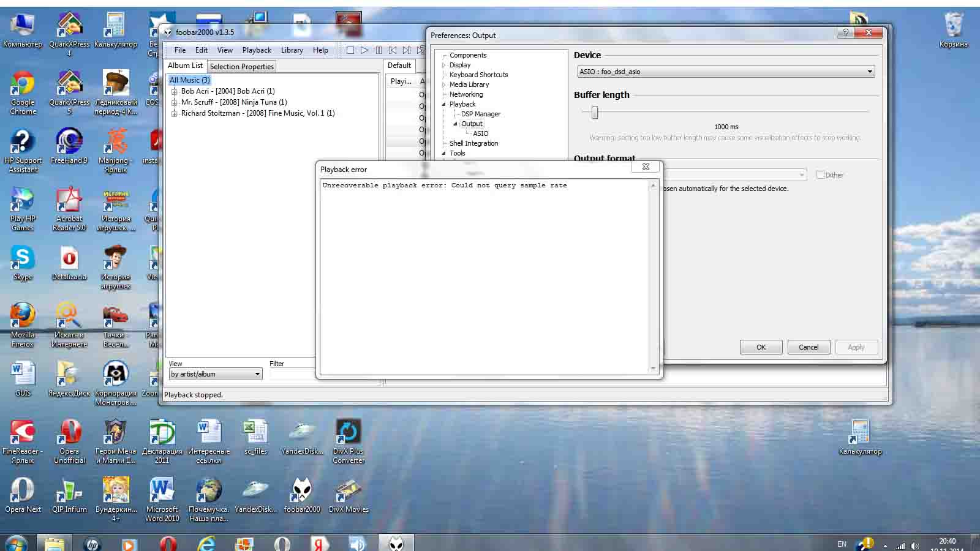Viewport: 980px width, 551px height.
Task: Expand the Display preferences tree item
Action: coord(444,65)
